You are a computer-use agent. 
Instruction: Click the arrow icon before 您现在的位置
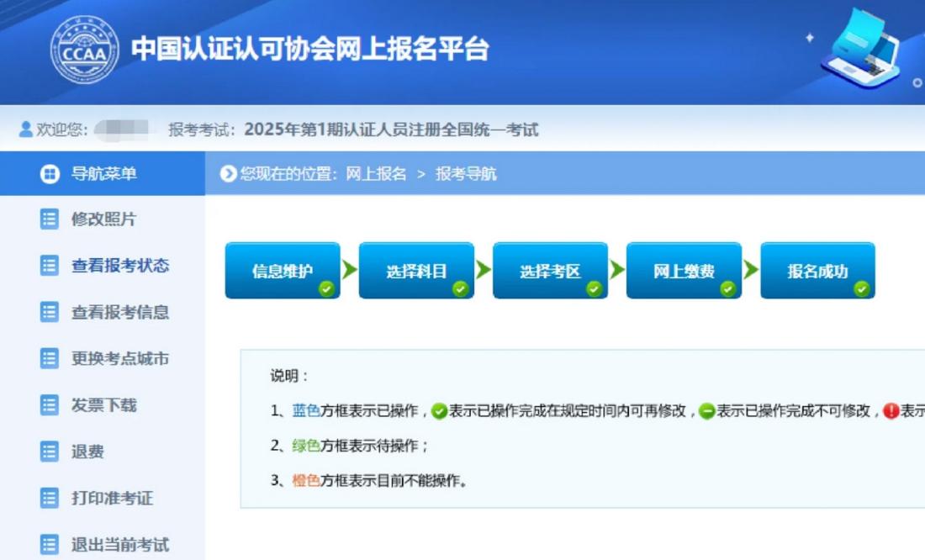pos(228,173)
